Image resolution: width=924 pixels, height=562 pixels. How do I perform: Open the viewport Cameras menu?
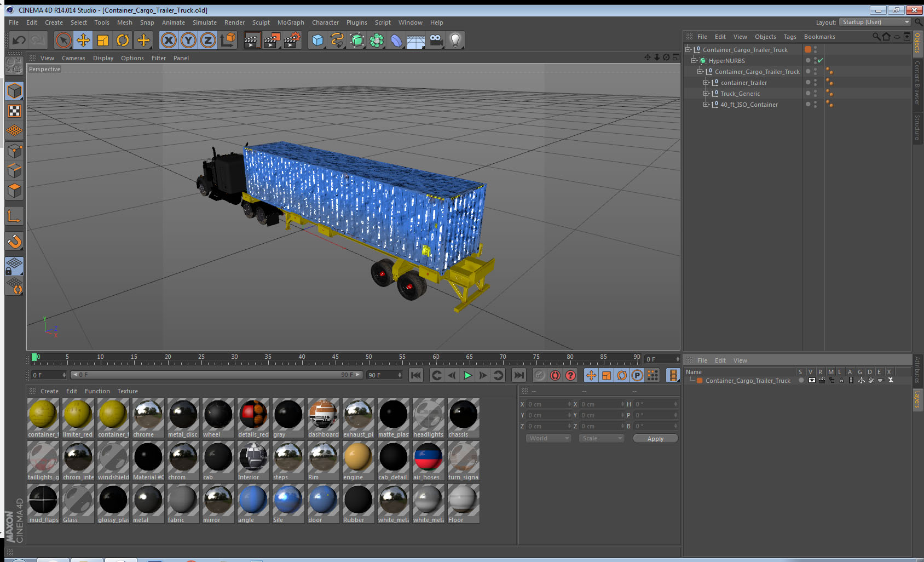click(73, 58)
